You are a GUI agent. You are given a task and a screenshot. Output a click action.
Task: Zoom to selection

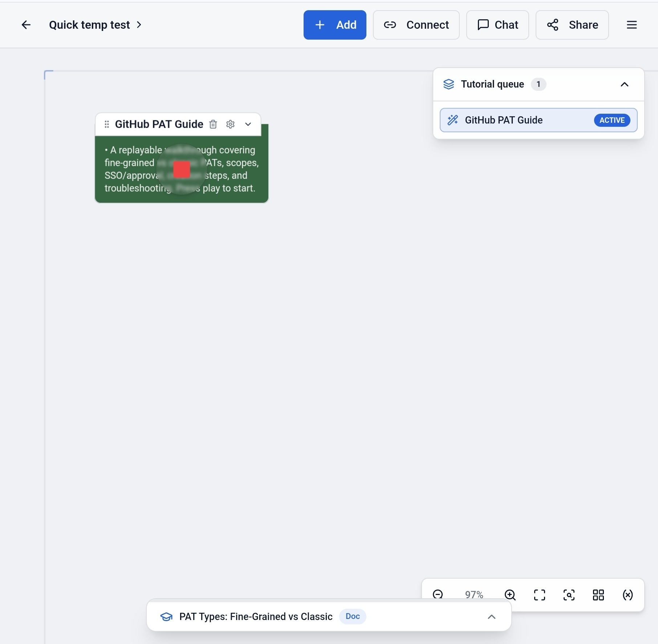[569, 595]
